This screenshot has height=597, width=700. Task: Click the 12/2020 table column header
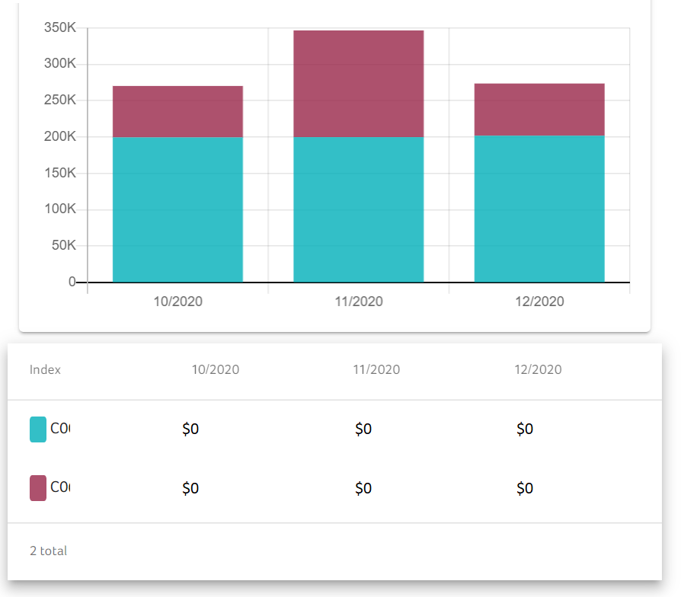[538, 370]
